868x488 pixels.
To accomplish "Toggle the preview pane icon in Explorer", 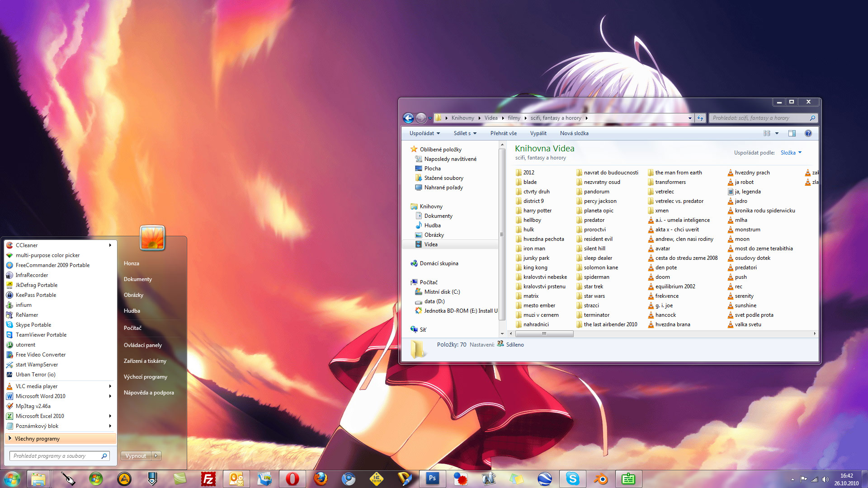I will 792,133.
